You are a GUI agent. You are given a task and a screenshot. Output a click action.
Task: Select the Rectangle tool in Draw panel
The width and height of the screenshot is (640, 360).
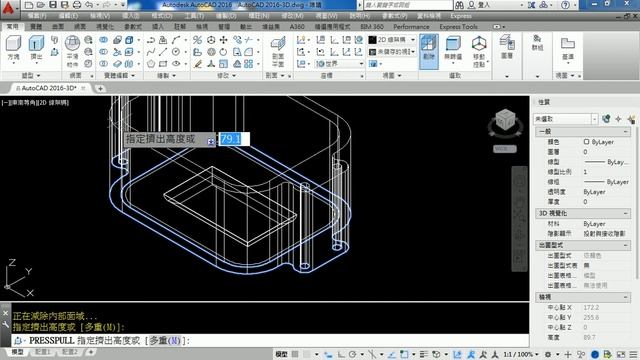tap(163, 64)
